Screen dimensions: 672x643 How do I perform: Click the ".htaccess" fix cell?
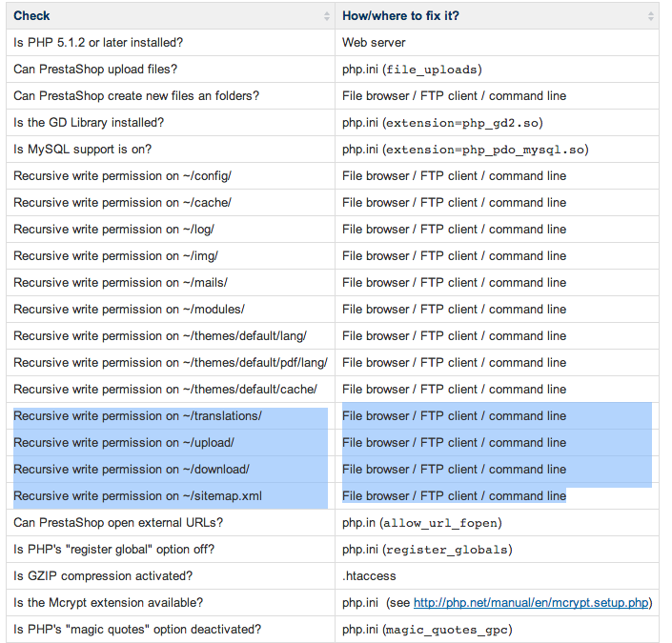click(x=369, y=576)
